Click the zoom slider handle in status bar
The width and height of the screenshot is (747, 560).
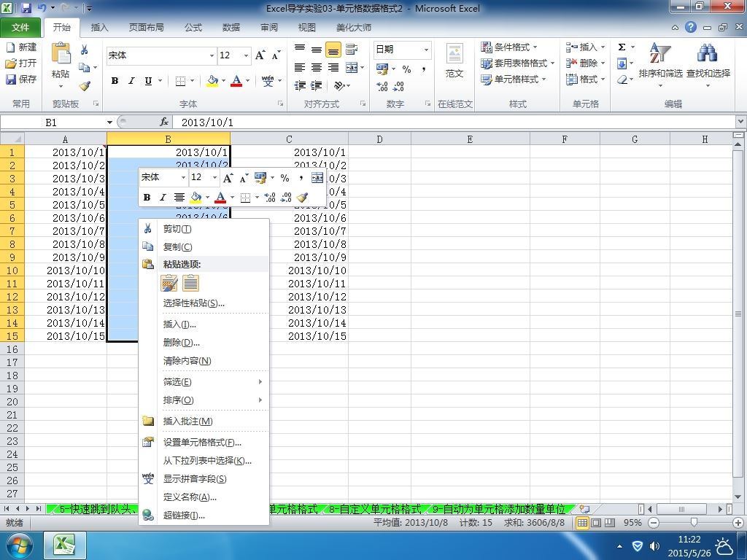point(694,522)
